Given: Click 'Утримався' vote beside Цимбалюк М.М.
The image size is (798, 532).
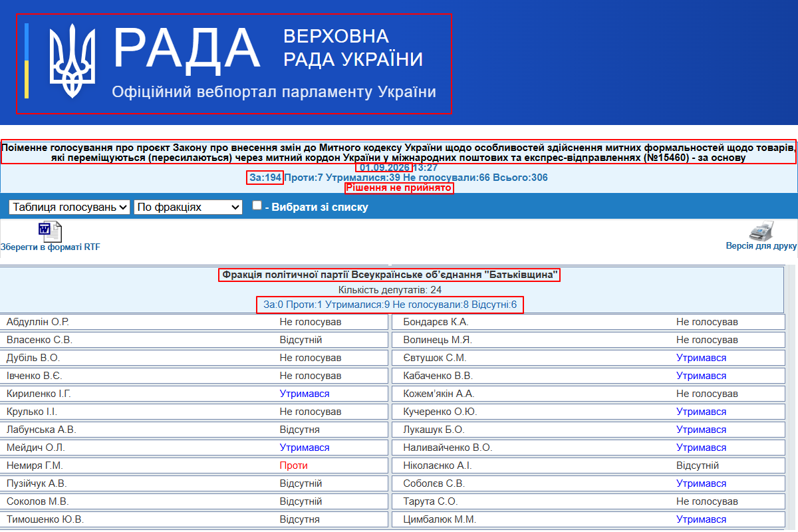Looking at the screenshot, I should [702, 519].
